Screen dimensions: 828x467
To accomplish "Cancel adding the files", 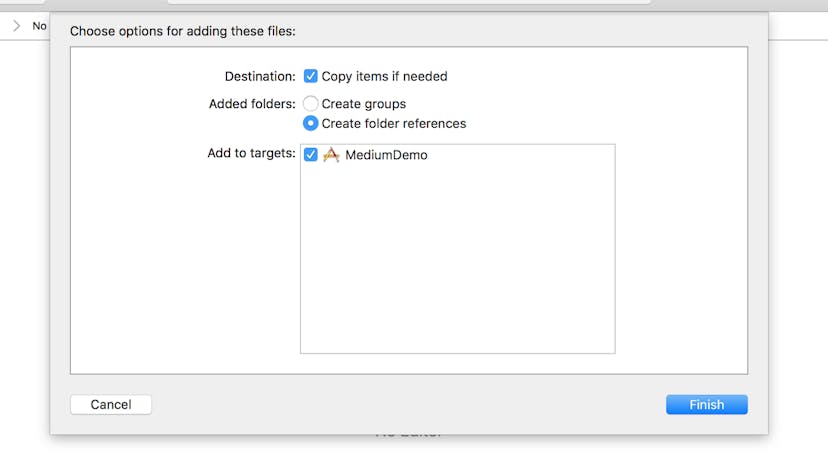I will (x=111, y=405).
